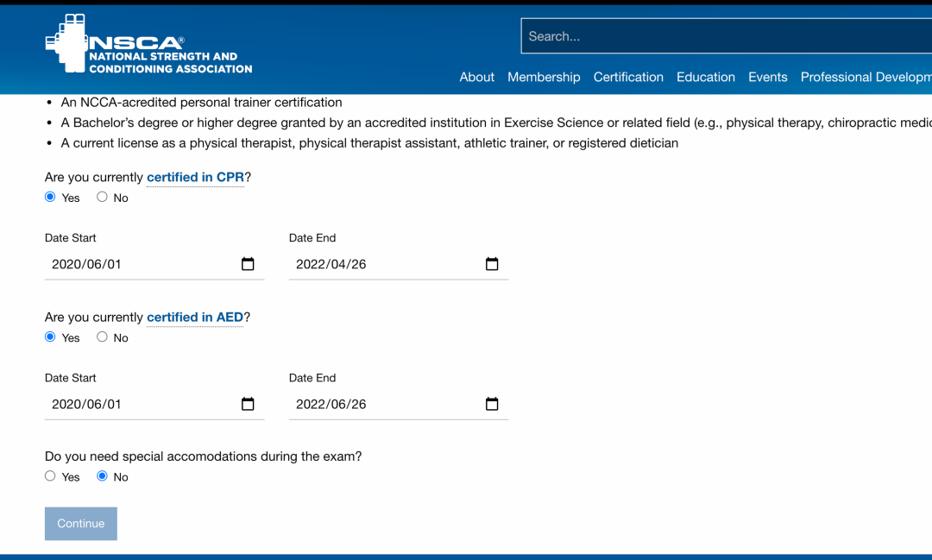Open calendar picker for CPR end date

click(492, 264)
